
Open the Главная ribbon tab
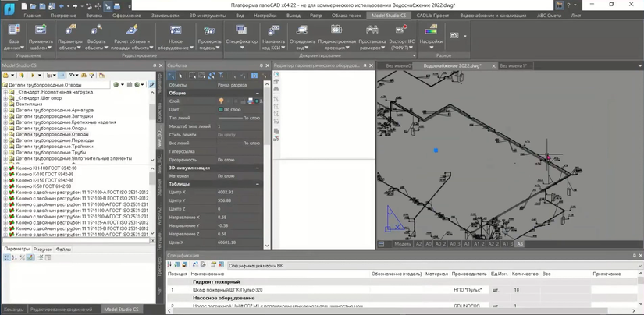click(x=32, y=16)
